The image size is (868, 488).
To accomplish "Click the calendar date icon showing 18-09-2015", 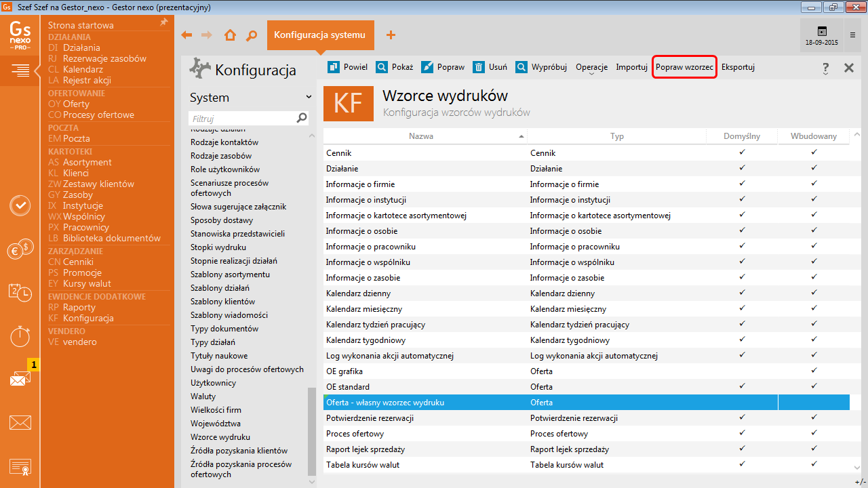I will [821, 35].
